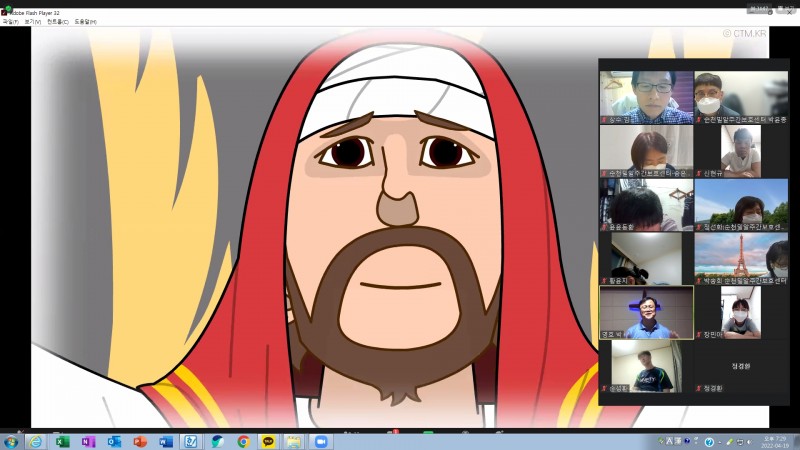
Task: Open Google Chrome from the taskbar
Action: [243, 441]
